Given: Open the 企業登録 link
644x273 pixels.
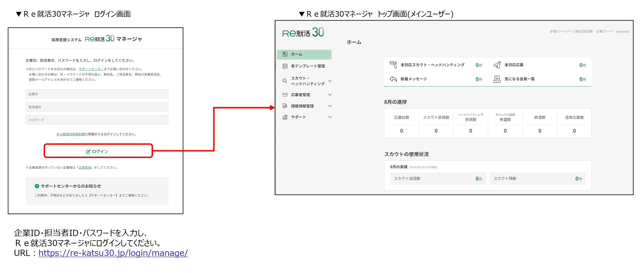Looking at the screenshot, I should (x=85, y=167).
